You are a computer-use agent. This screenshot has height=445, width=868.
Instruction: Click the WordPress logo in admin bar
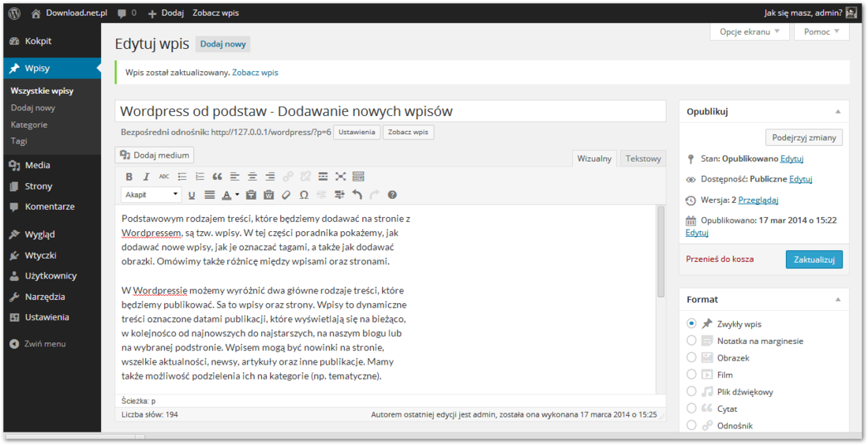click(x=14, y=13)
